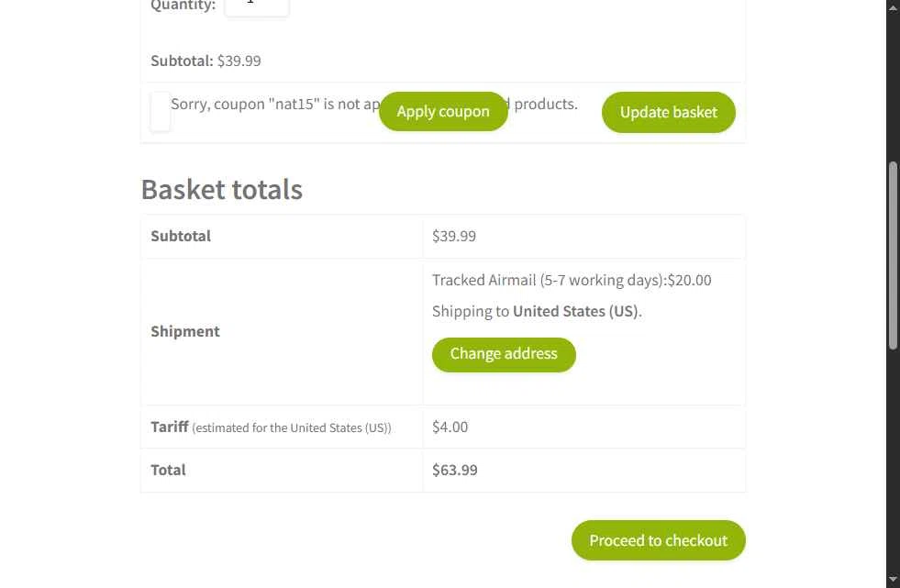Click the $39.99 value in Basket totals
900x588 pixels.
(x=454, y=236)
